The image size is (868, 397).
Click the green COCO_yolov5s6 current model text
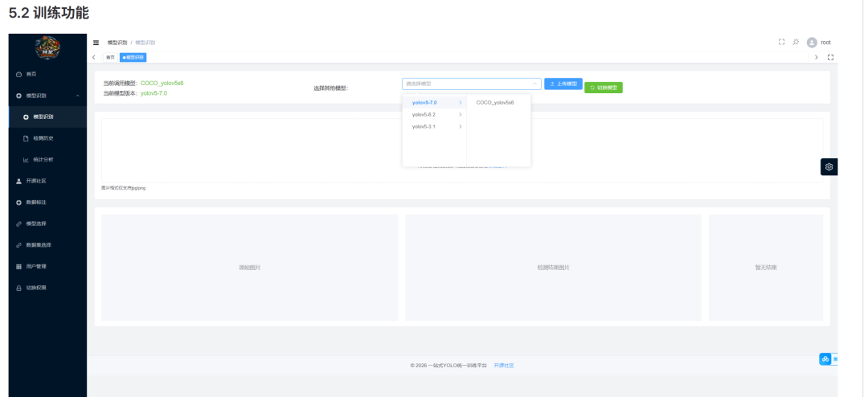click(x=162, y=83)
